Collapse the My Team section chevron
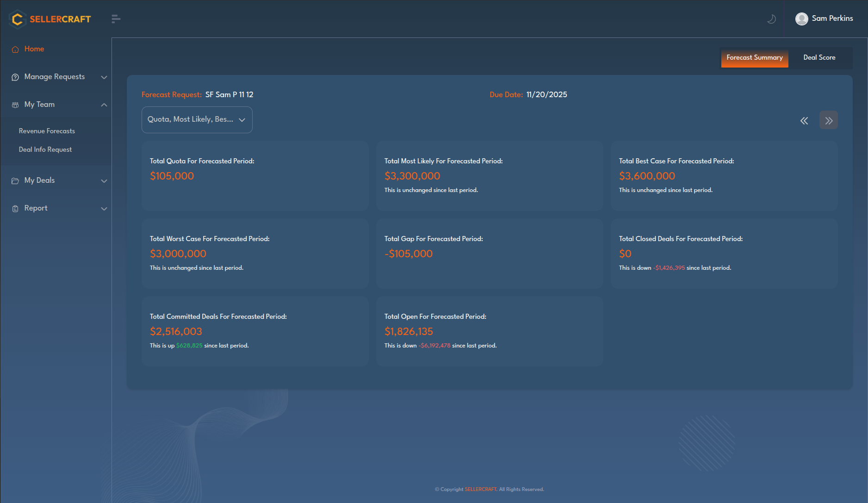The height and width of the screenshot is (503, 868). (104, 105)
